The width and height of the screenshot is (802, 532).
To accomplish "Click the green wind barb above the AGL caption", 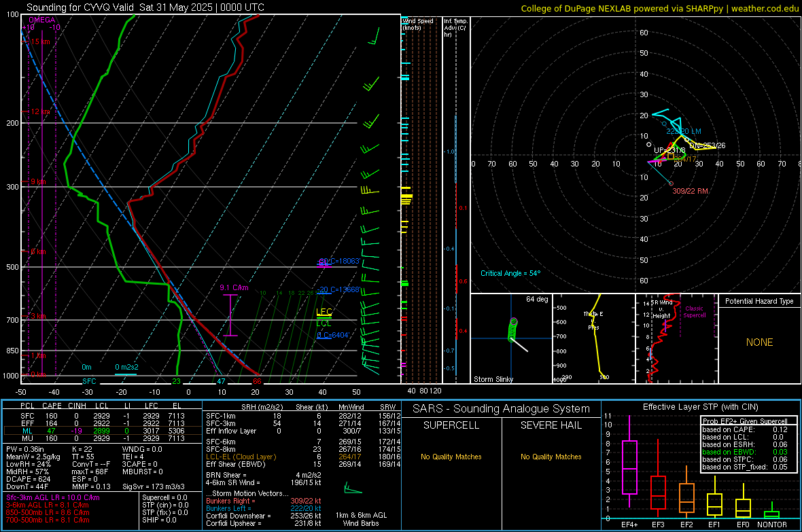I will pyautogui.click(x=353, y=489).
